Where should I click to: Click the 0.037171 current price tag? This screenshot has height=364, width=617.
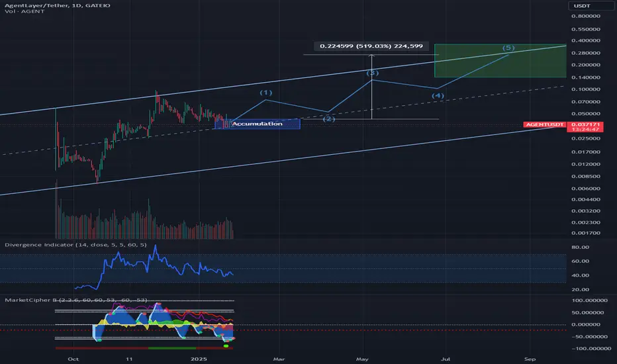click(x=585, y=124)
